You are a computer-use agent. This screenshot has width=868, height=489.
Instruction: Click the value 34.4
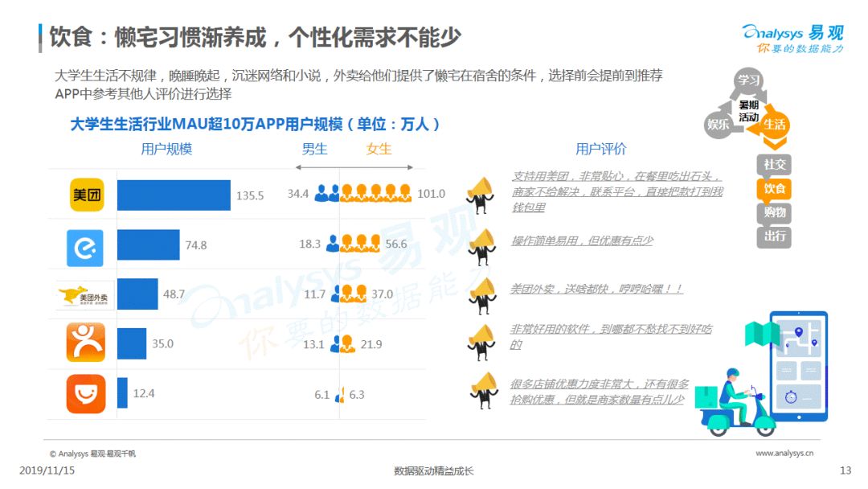[x=298, y=194]
